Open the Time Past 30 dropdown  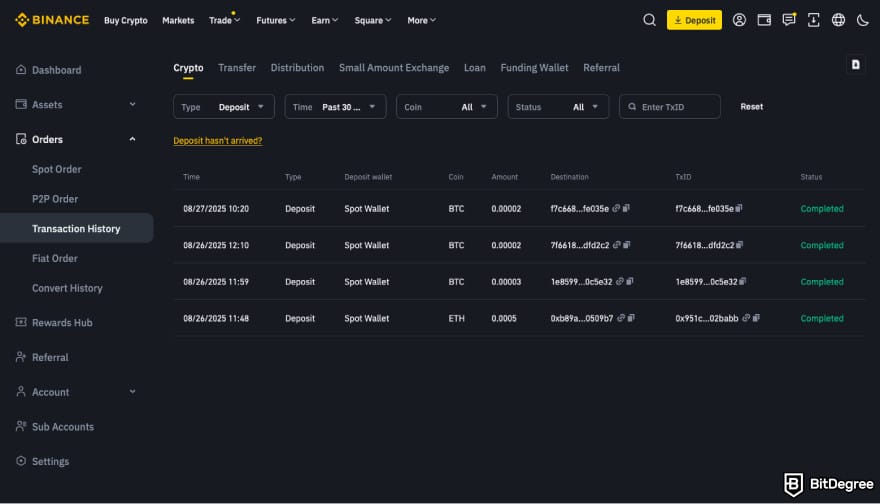[x=335, y=107]
